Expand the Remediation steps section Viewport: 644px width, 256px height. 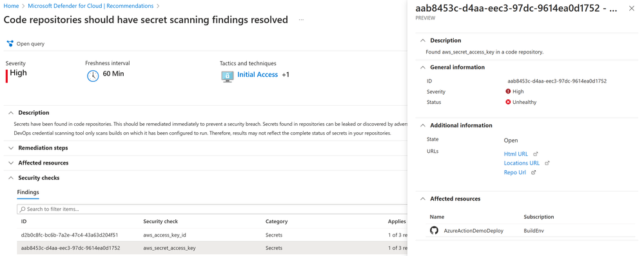click(11, 148)
